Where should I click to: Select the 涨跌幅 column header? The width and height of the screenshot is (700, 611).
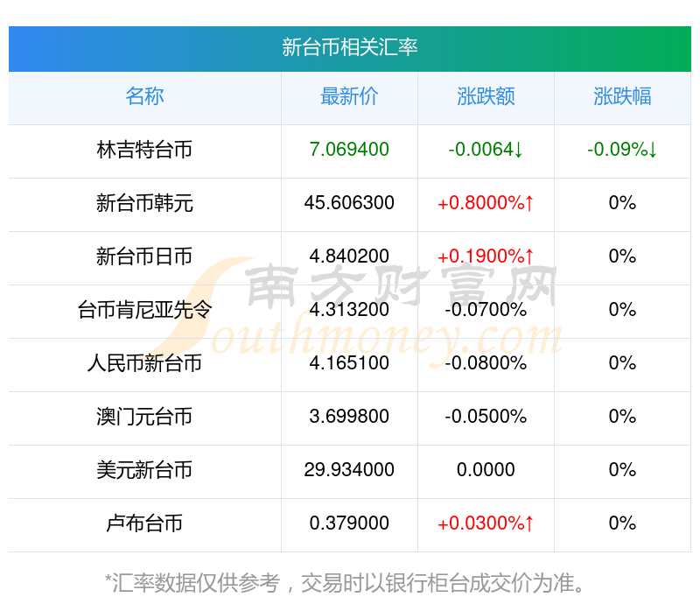[x=622, y=96]
